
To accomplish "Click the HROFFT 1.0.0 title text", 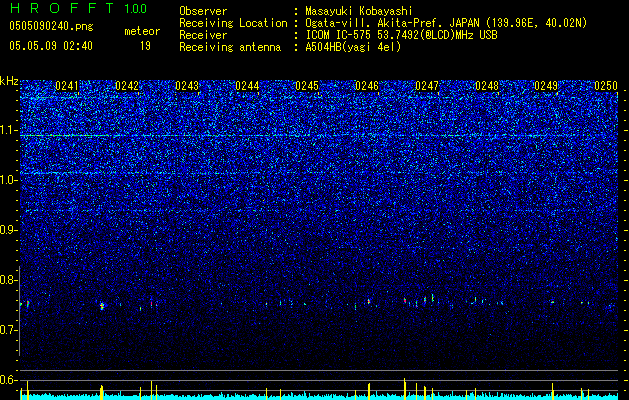I will pos(78,8).
